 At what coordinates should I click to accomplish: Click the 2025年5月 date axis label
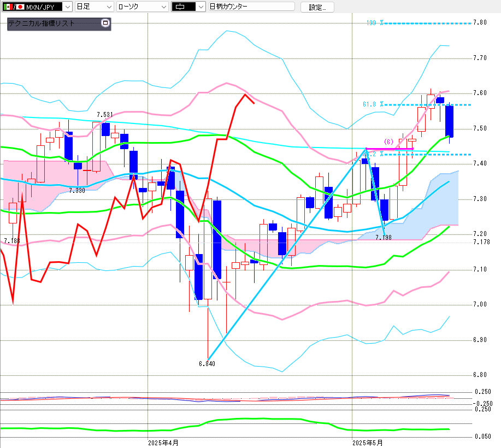pyautogui.click(x=368, y=443)
